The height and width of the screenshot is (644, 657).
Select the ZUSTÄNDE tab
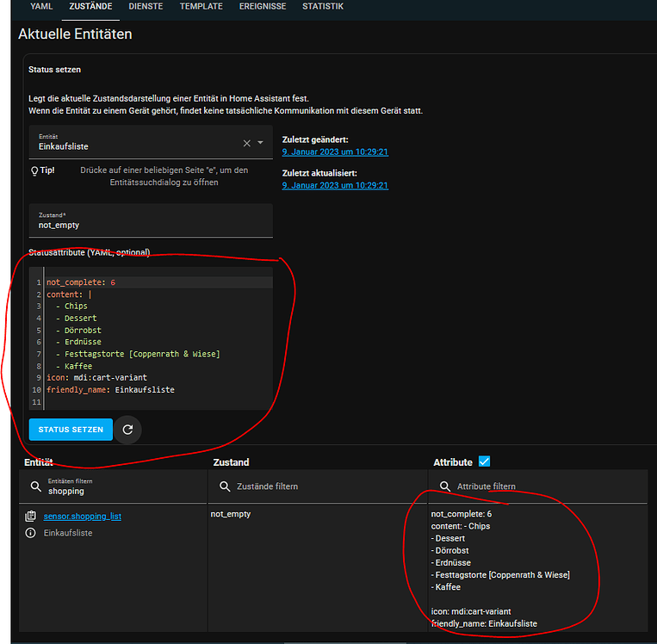(90, 6)
